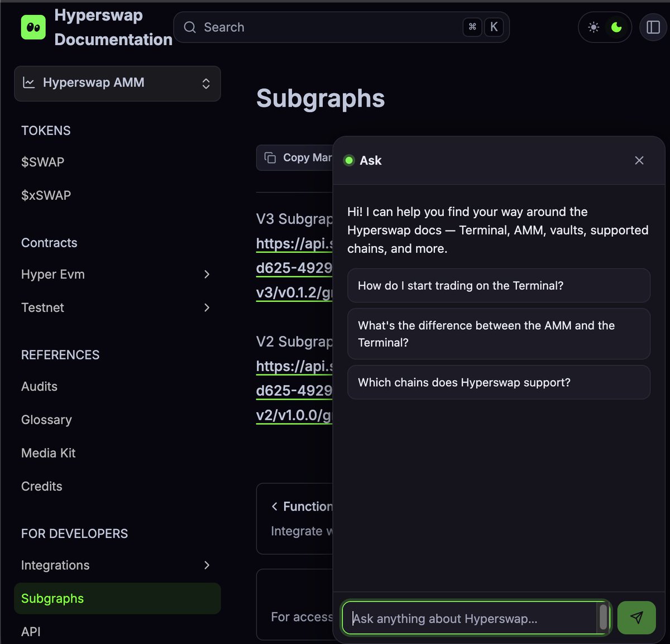Expand the Integrations chevron
The width and height of the screenshot is (670, 644).
tap(207, 565)
